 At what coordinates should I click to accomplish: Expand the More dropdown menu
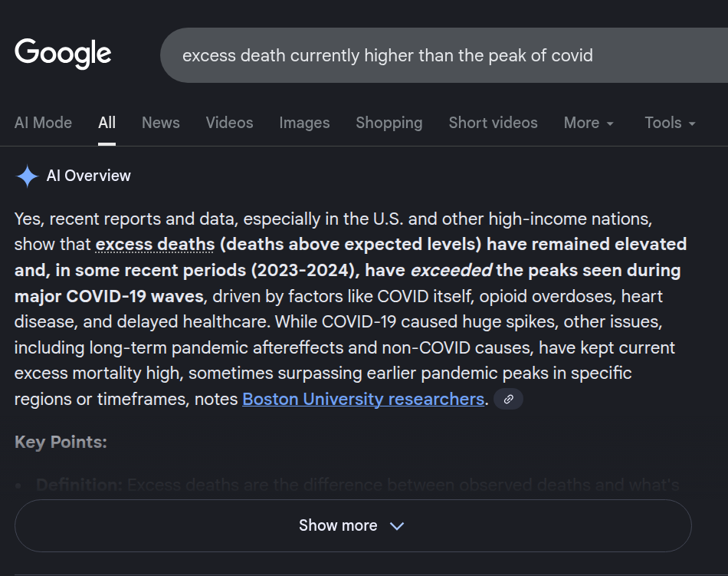[589, 123]
